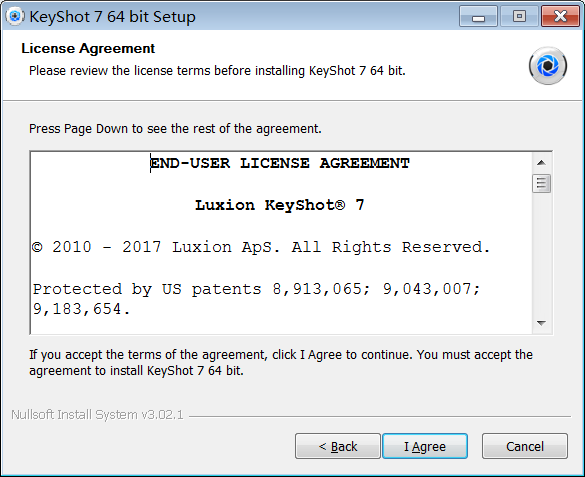The width and height of the screenshot is (585, 477).
Task: Click the license scrollbar up arrow
Action: tap(541, 163)
